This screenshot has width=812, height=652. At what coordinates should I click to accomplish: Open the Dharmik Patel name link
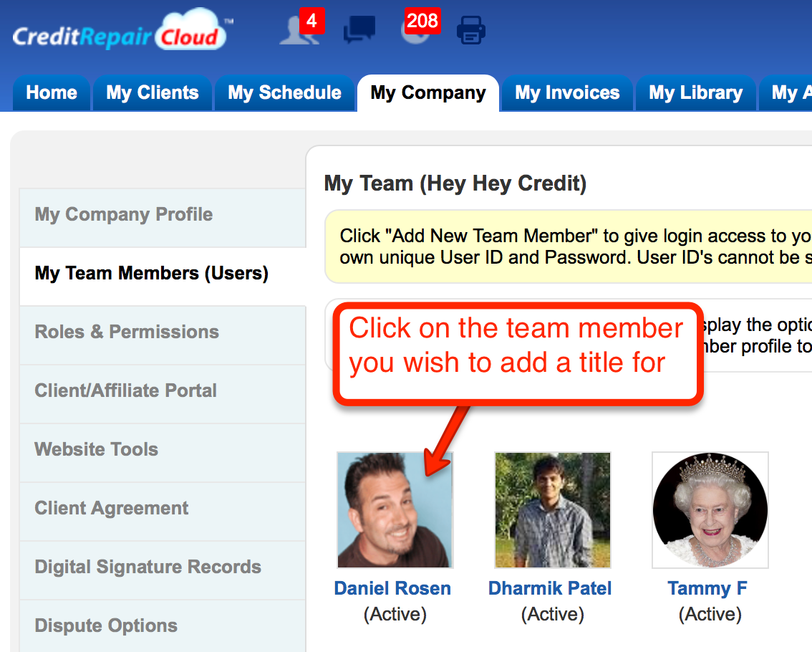pos(550,588)
